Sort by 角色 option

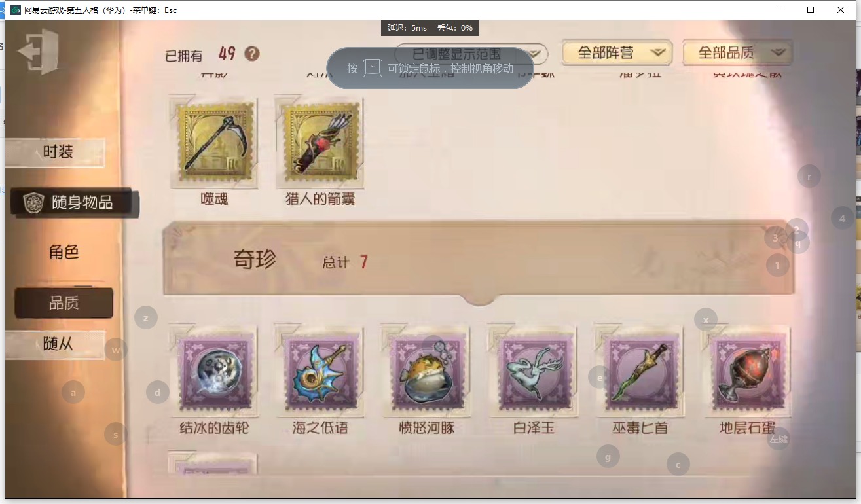pyautogui.click(x=64, y=252)
